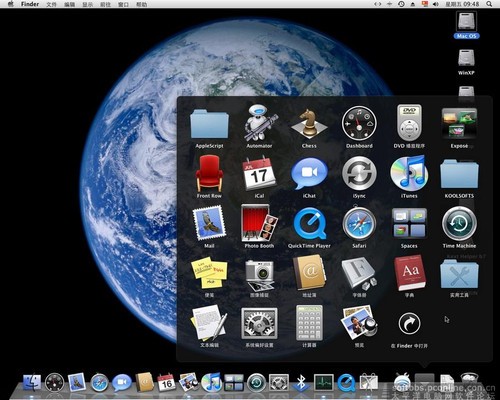Image resolution: width=500 pixels, height=400 pixels.
Task: Click the Safari compass in the Dock
Action: pos(99,383)
